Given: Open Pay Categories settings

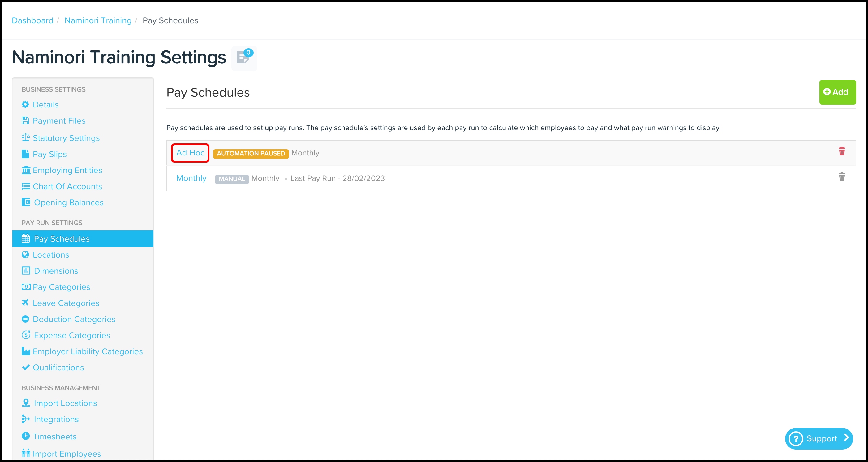Looking at the screenshot, I should pyautogui.click(x=61, y=287).
